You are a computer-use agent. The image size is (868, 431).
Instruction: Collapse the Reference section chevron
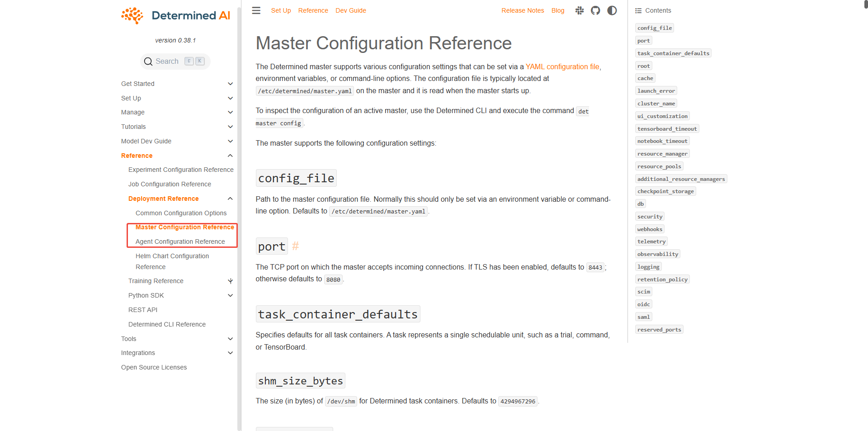pyautogui.click(x=231, y=156)
